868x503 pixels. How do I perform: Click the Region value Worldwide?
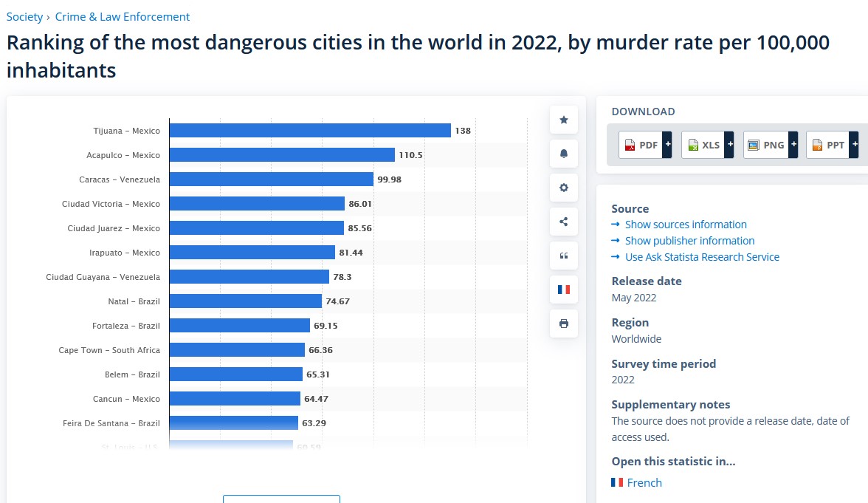(636, 339)
